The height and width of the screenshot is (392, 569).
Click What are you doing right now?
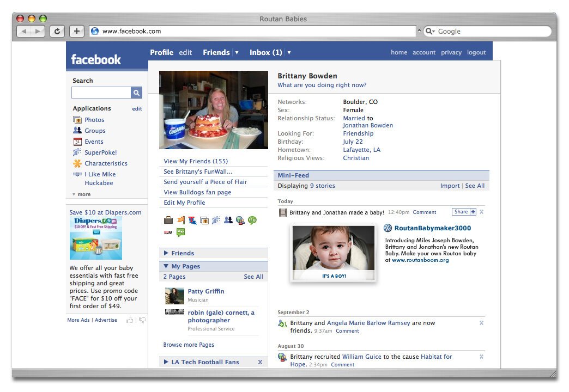(x=322, y=85)
